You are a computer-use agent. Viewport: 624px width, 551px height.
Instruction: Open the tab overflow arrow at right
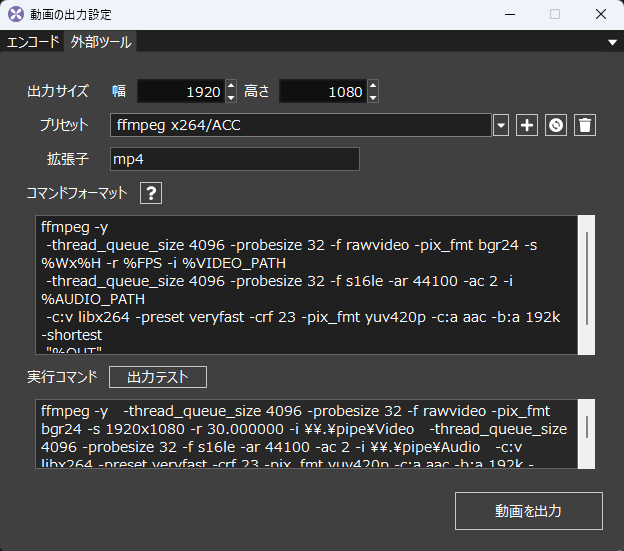612,42
